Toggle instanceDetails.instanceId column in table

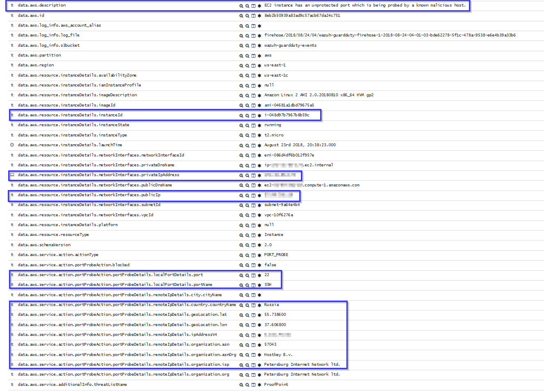[x=253, y=116]
